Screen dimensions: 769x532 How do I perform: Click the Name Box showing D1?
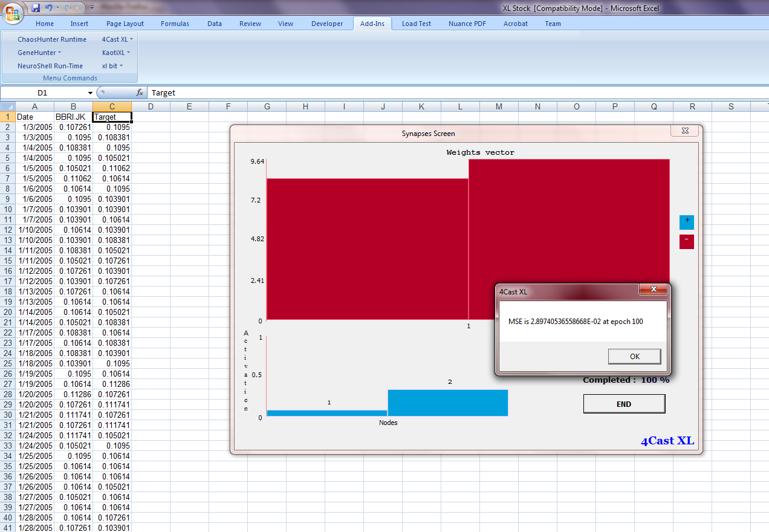(42, 92)
